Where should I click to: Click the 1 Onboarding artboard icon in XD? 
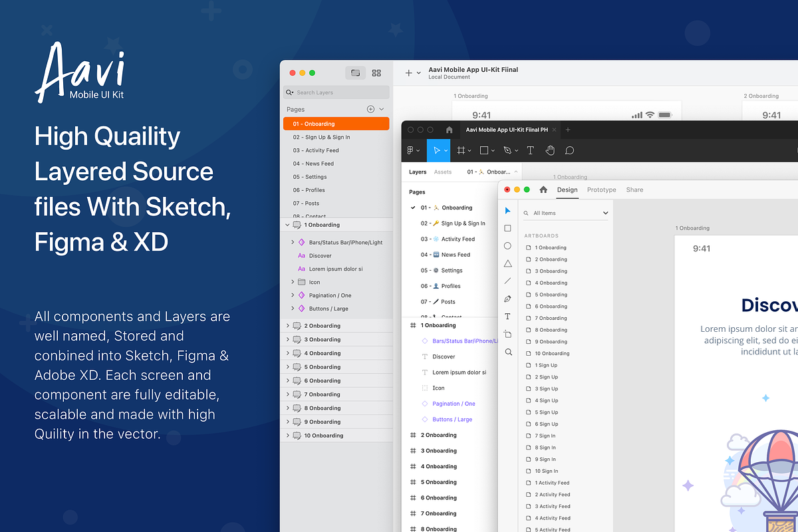pos(529,248)
